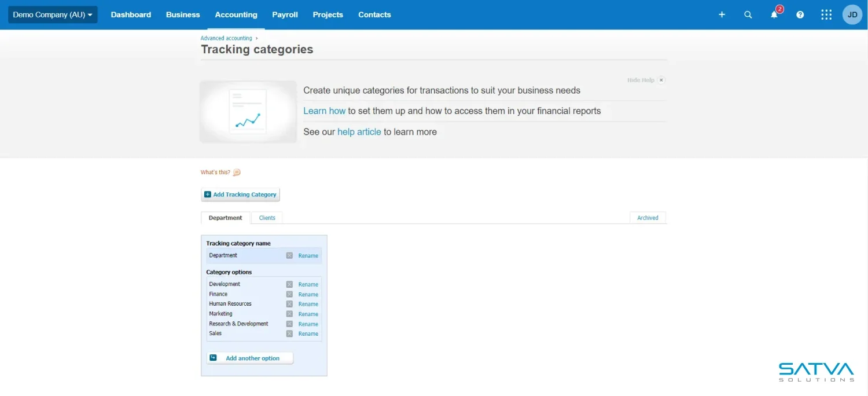This screenshot has width=868, height=396.
Task: Click Add another option button
Action: [250, 358]
